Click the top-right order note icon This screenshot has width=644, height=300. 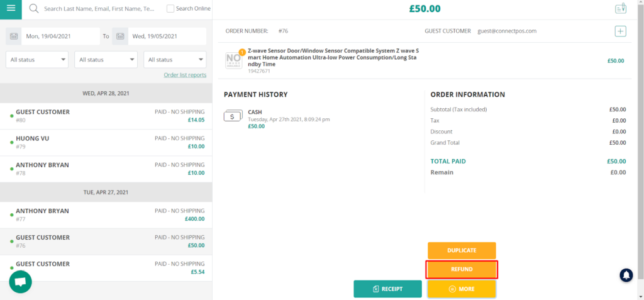pos(620,9)
